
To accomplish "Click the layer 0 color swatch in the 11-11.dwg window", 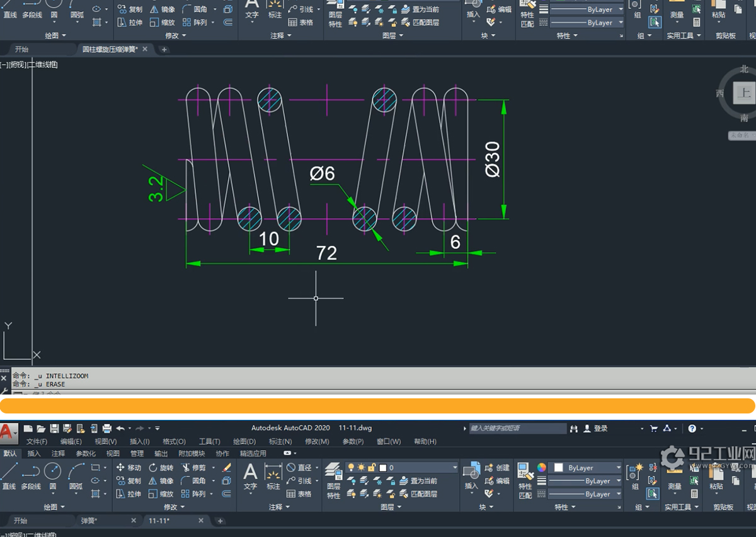I will pyautogui.click(x=382, y=468).
